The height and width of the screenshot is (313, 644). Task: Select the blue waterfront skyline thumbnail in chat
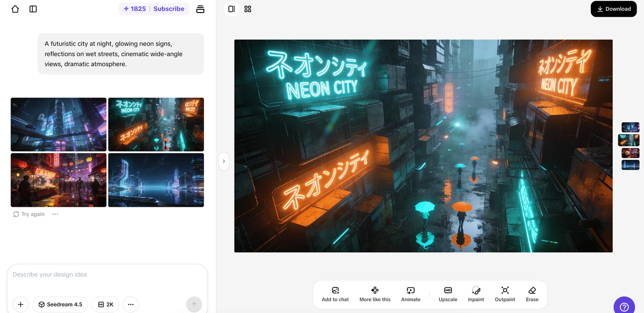pyautogui.click(x=156, y=180)
